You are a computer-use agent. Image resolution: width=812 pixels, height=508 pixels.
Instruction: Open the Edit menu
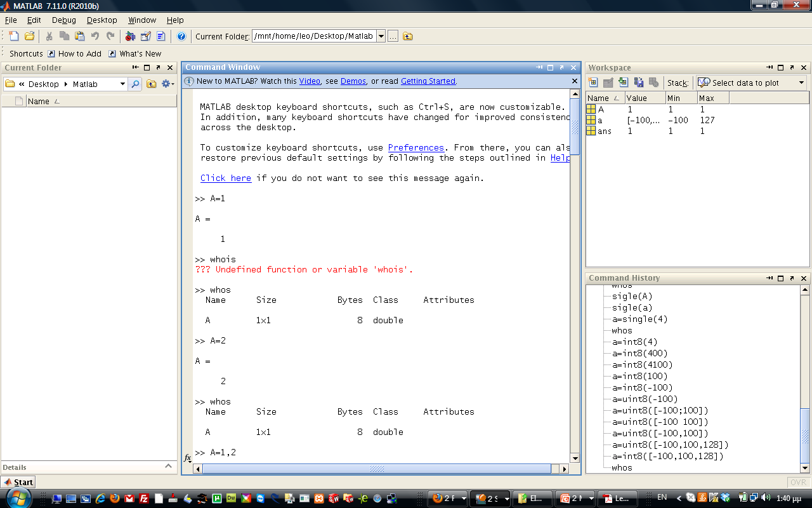click(x=34, y=20)
